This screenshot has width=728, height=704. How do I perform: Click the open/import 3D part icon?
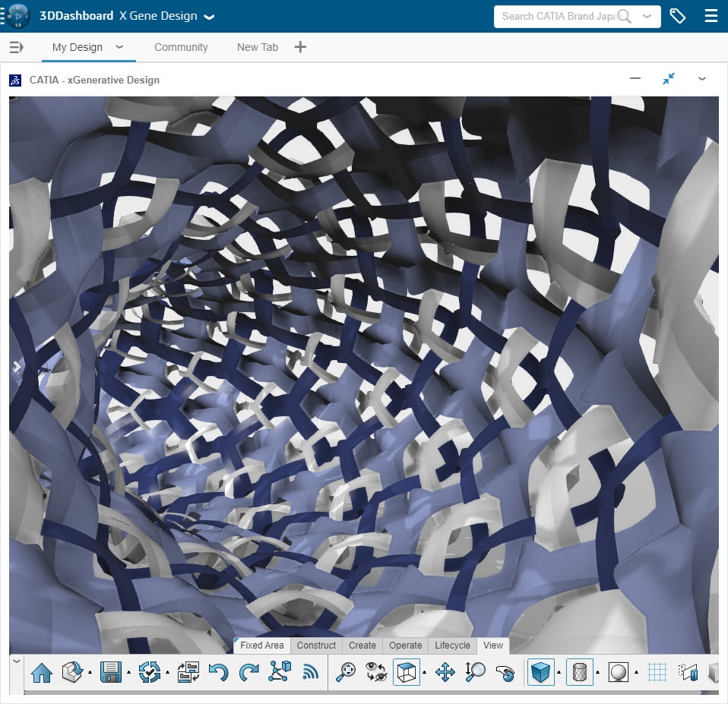point(72,672)
